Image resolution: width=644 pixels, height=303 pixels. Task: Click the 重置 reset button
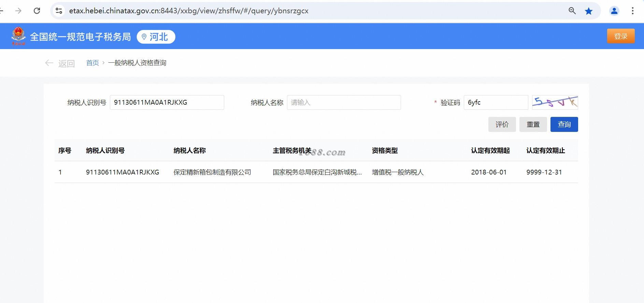pos(533,124)
